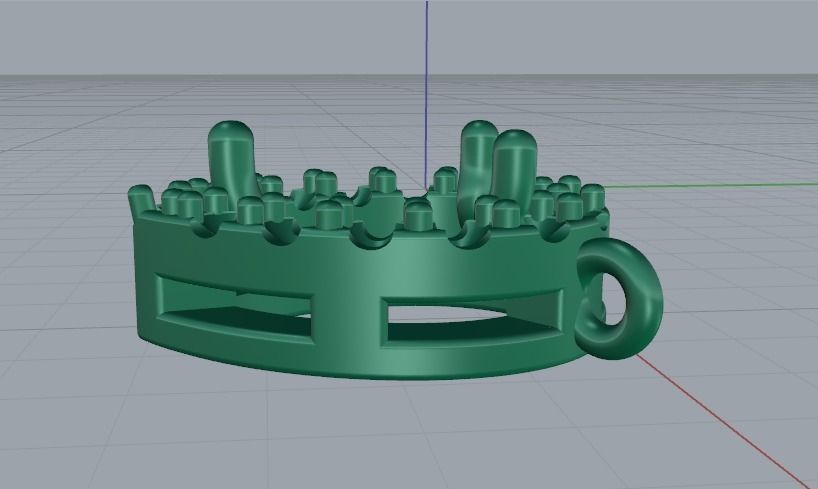The width and height of the screenshot is (818, 489).
Task: Pick the right rectangular cutout in the band
Action: coord(472,320)
